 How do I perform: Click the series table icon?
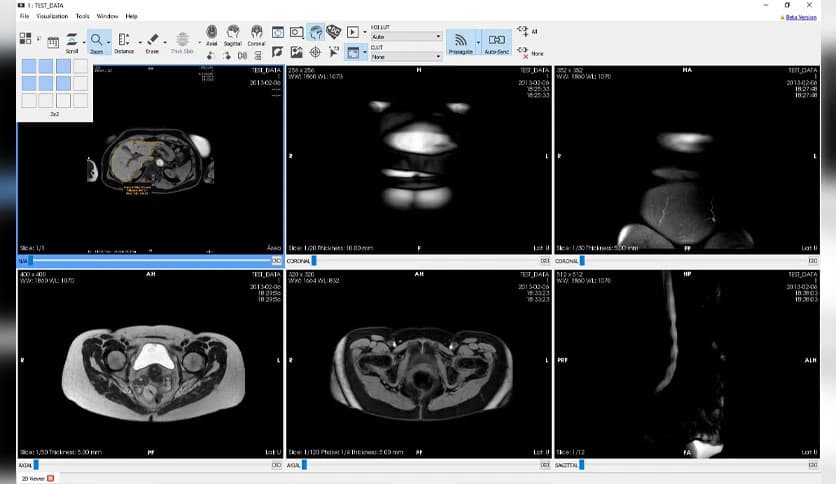(53, 42)
